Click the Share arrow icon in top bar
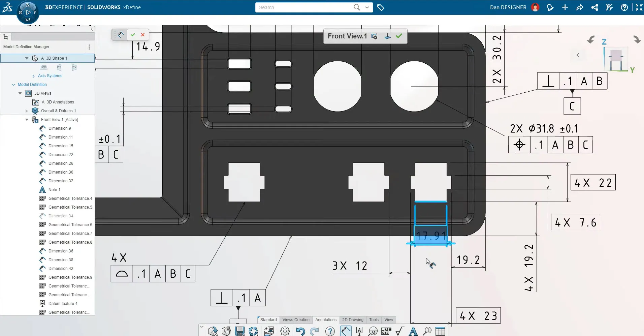 tap(580, 7)
